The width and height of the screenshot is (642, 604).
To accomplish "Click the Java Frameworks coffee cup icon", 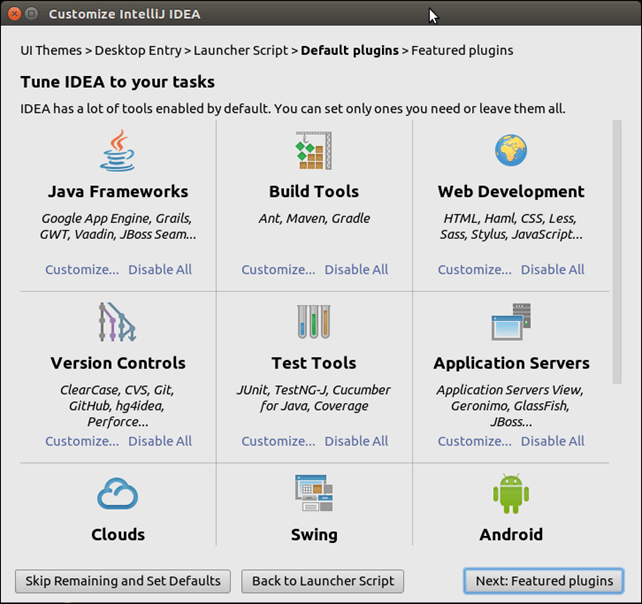I will pos(118,150).
